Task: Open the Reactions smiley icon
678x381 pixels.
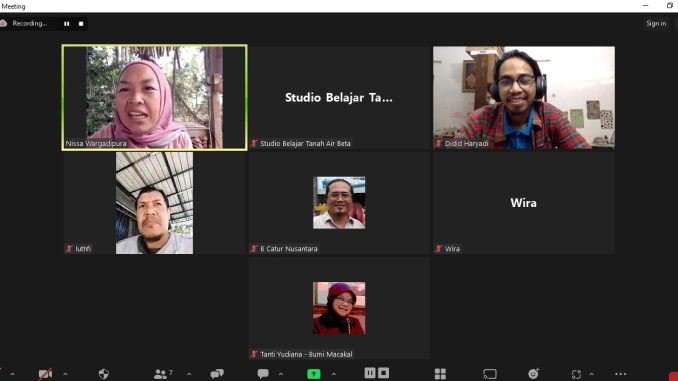Action: [x=534, y=374]
